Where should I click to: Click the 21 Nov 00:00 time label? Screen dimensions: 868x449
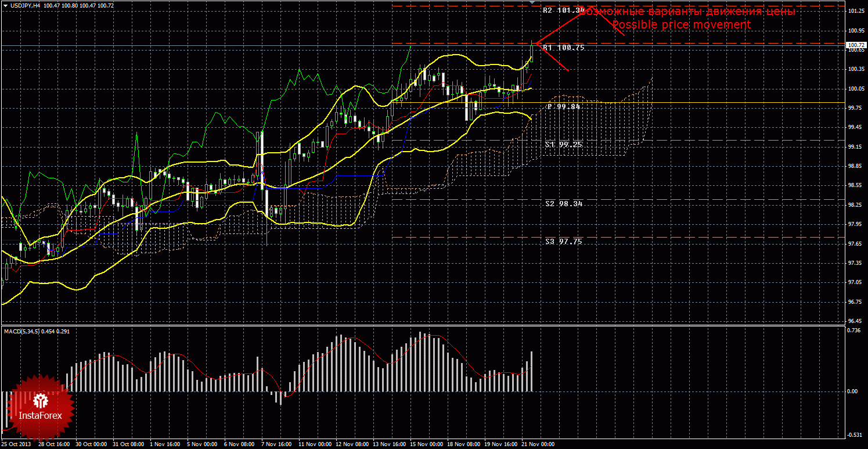click(538, 444)
